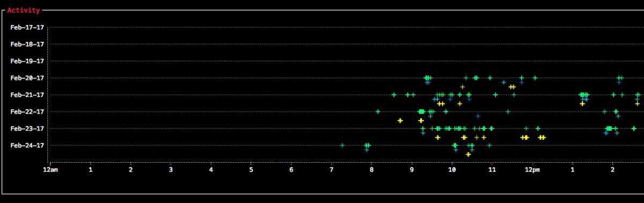
Task: Click the 12am time axis label
Action: 50,170
